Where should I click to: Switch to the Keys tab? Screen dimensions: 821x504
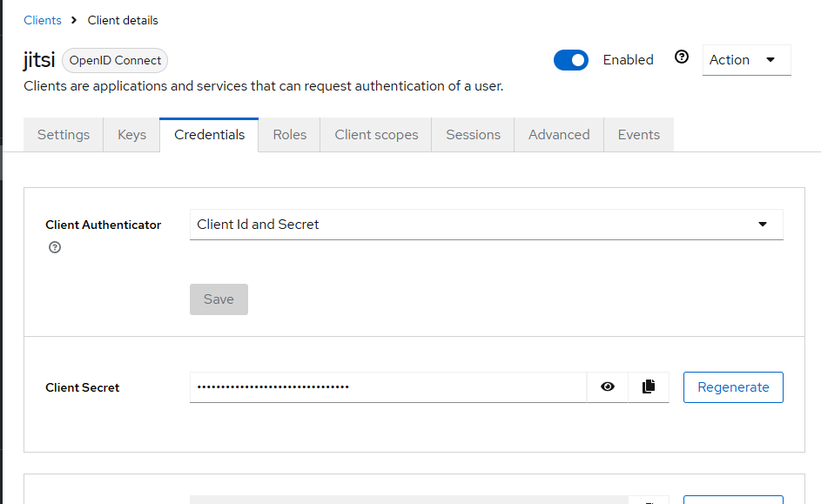[131, 135]
